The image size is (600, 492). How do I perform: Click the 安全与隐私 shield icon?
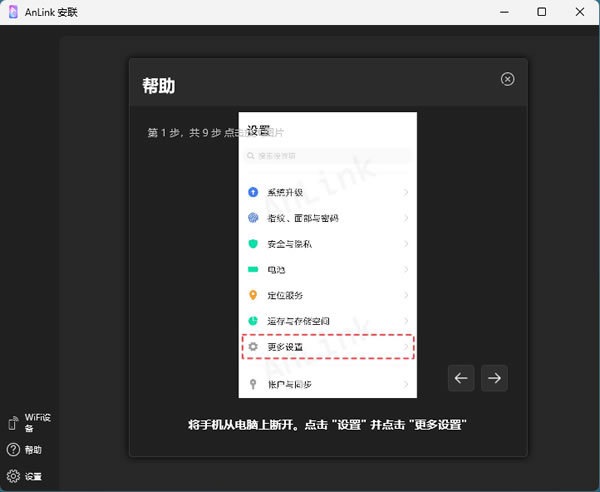[x=253, y=244]
